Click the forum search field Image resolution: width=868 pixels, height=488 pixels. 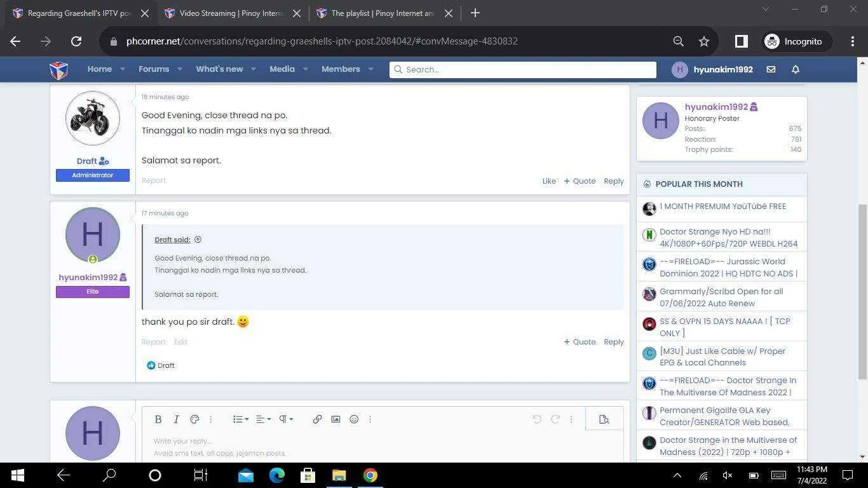click(x=523, y=69)
